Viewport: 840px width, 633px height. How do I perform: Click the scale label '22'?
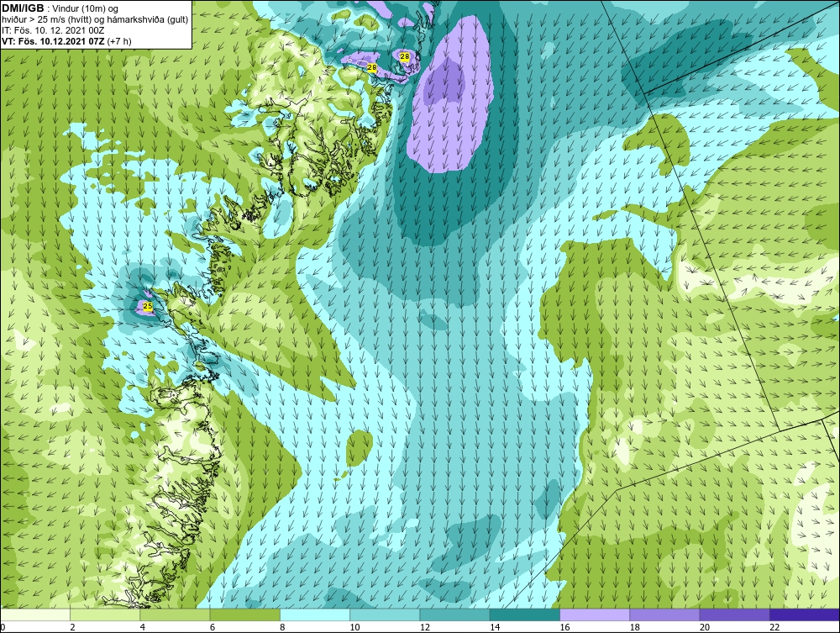(x=775, y=628)
